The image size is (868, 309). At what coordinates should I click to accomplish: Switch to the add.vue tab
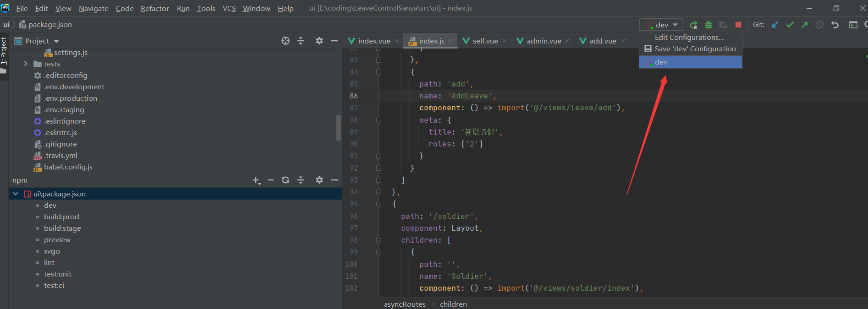[603, 41]
